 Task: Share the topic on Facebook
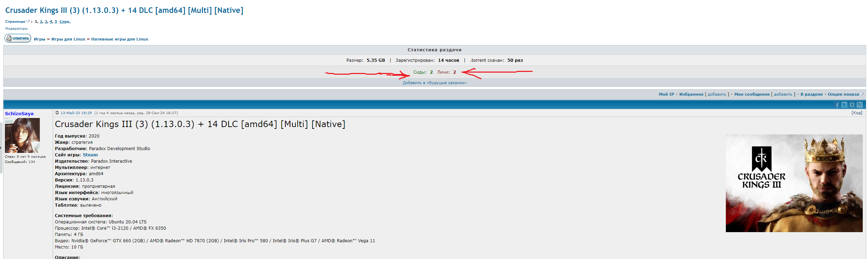(837, 105)
